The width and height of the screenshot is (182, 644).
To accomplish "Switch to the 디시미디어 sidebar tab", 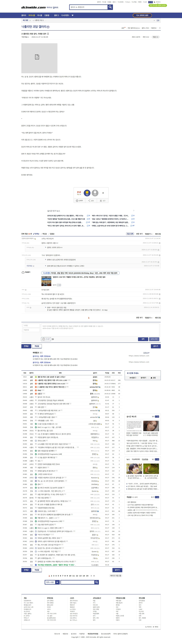I will (136, 459).
